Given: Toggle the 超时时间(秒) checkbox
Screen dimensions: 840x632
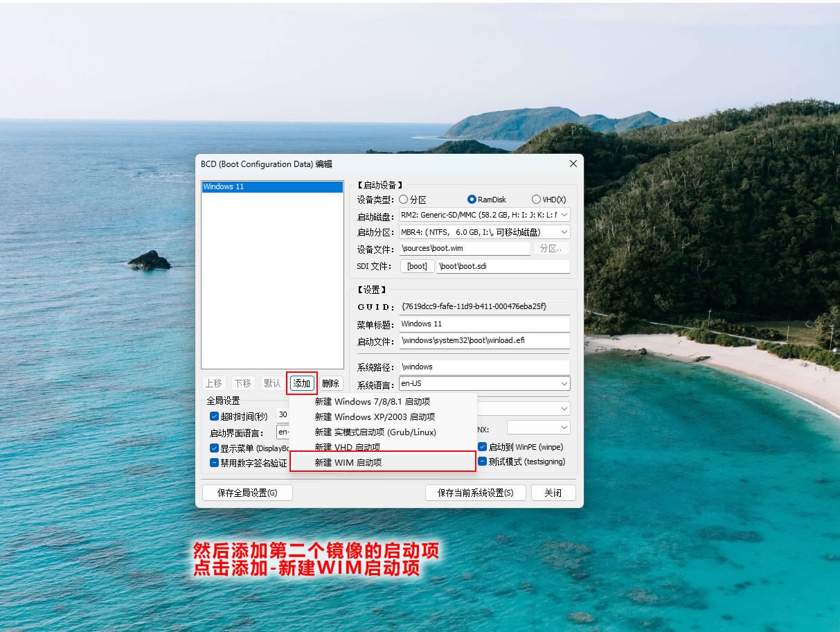Looking at the screenshot, I should coord(215,416).
